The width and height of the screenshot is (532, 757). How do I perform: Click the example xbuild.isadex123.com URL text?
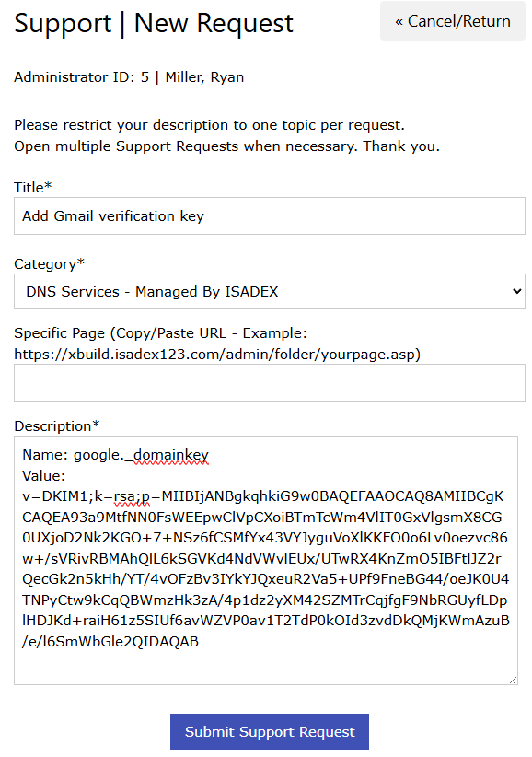(x=217, y=355)
